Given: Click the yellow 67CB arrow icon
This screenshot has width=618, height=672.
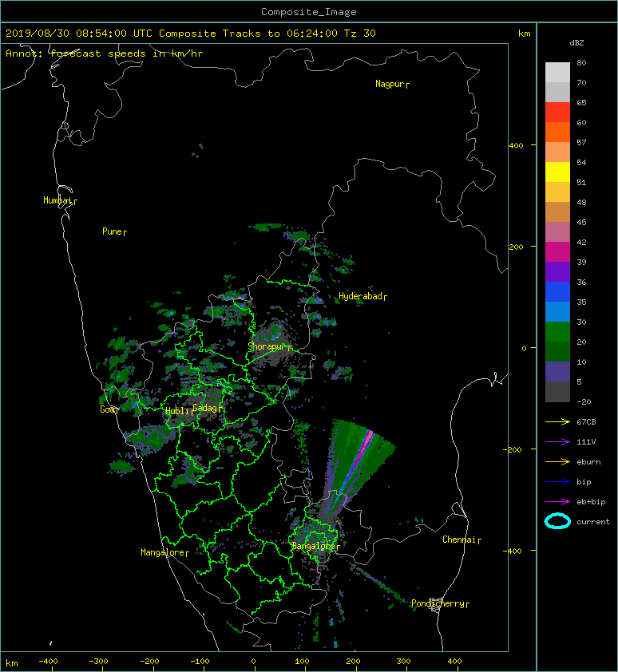Looking at the screenshot, I should point(557,422).
